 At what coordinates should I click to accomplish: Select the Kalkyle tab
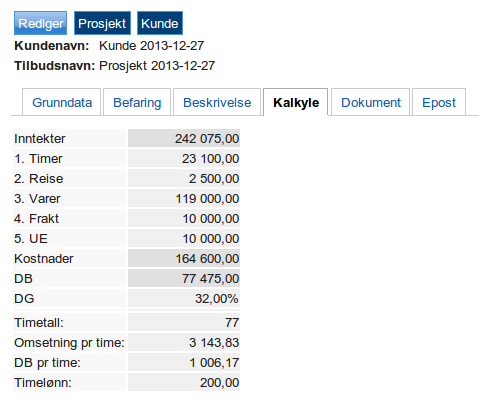(296, 102)
